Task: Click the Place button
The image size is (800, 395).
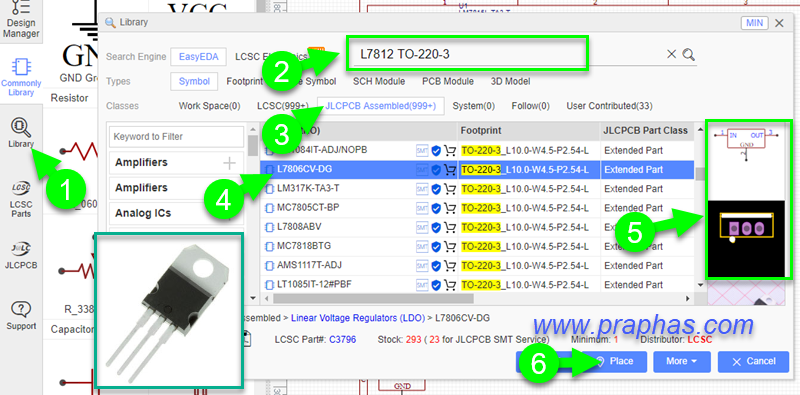Action: [x=615, y=361]
